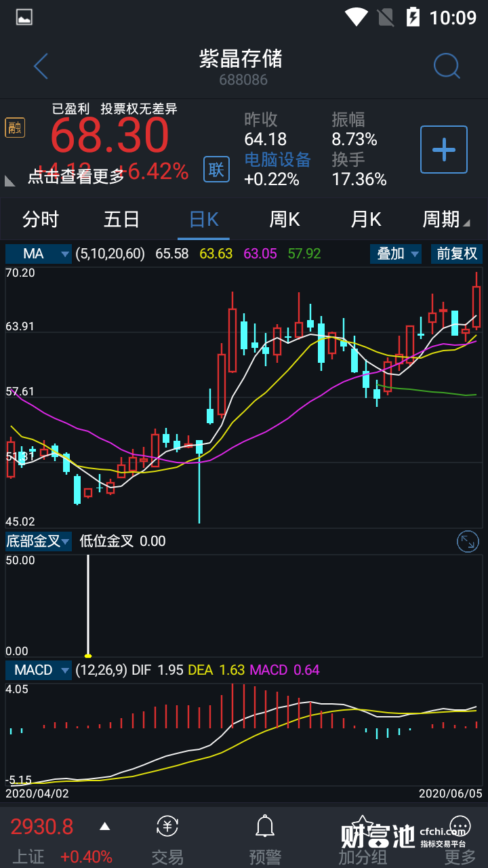Tap the 联 linked-stock icon

tap(216, 169)
